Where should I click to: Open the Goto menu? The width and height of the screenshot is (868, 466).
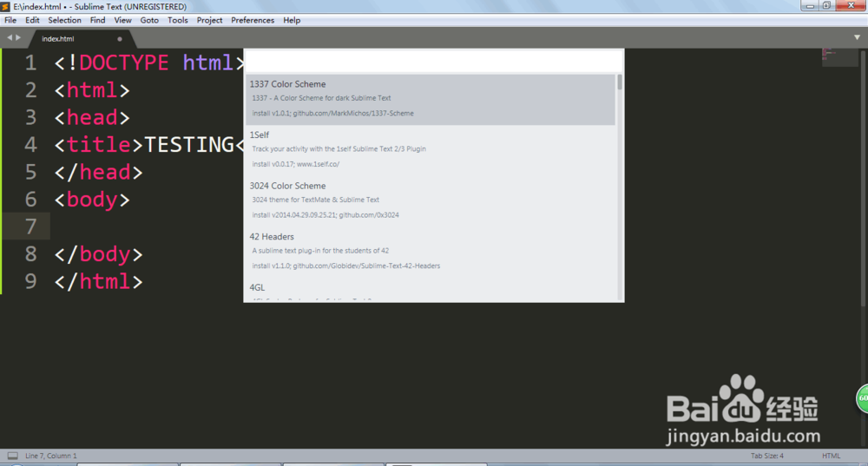149,20
